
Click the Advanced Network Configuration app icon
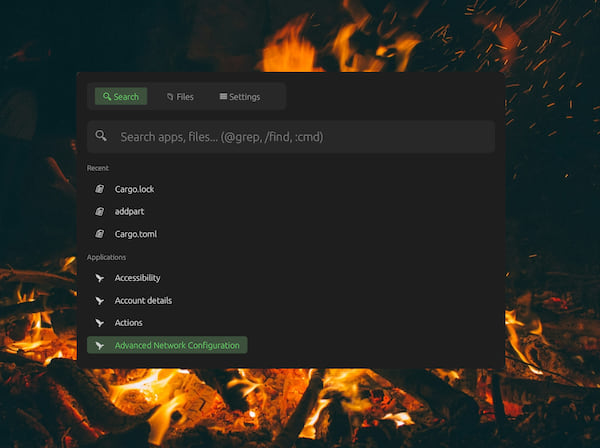[99, 345]
